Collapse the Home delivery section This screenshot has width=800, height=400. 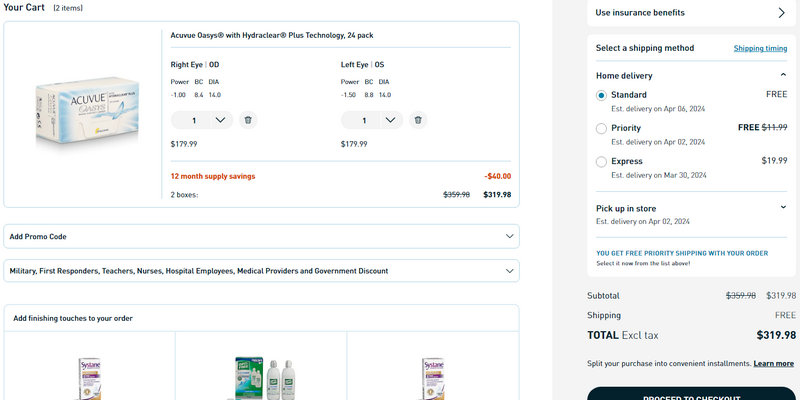coord(783,75)
